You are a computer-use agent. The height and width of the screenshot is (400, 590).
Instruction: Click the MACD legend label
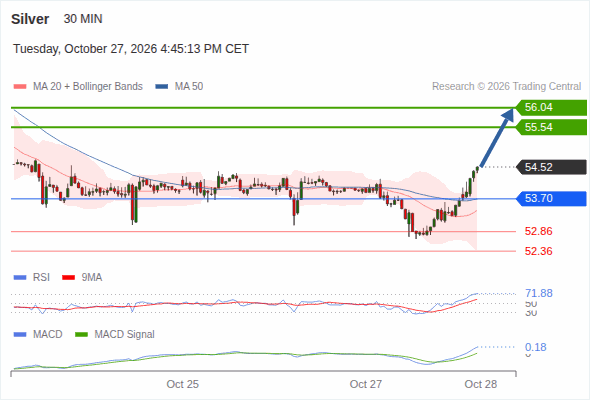[x=48, y=335]
